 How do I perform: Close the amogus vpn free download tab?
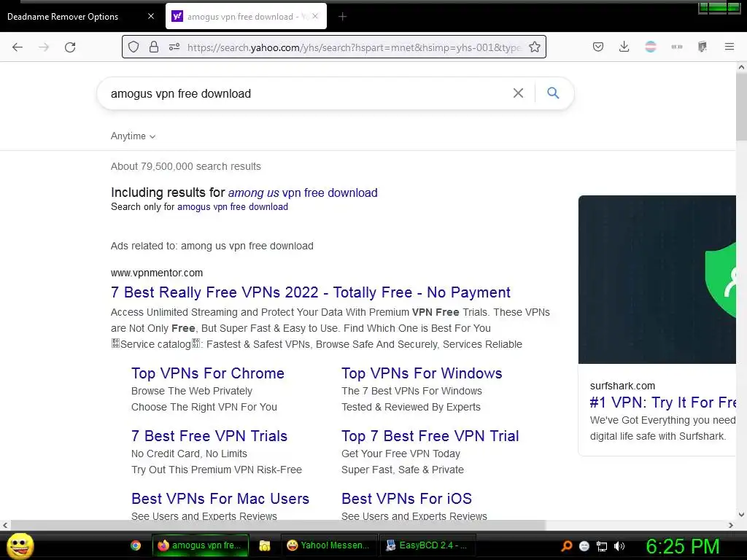(x=315, y=16)
